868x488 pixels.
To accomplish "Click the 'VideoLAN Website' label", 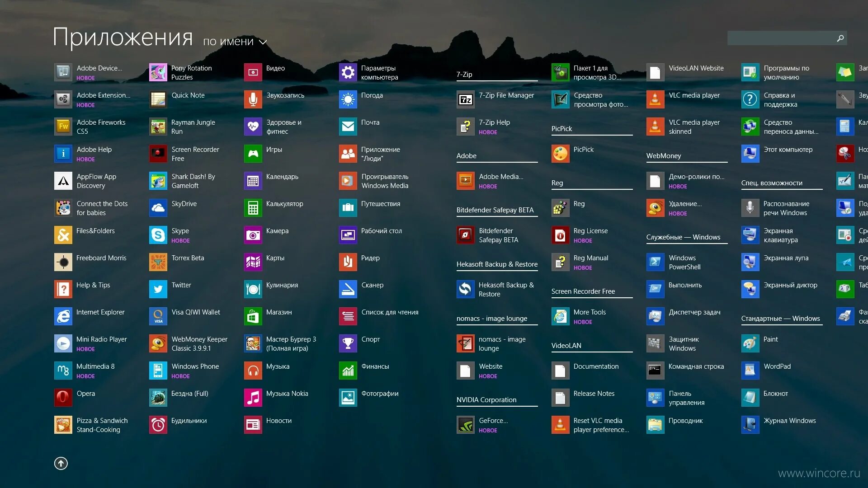I will tap(696, 68).
